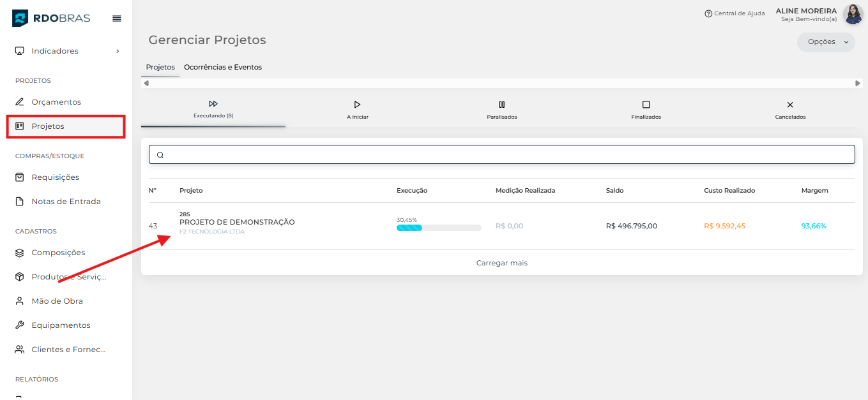
Task: Switch to Ocorrências e Eventos tab
Action: click(222, 67)
